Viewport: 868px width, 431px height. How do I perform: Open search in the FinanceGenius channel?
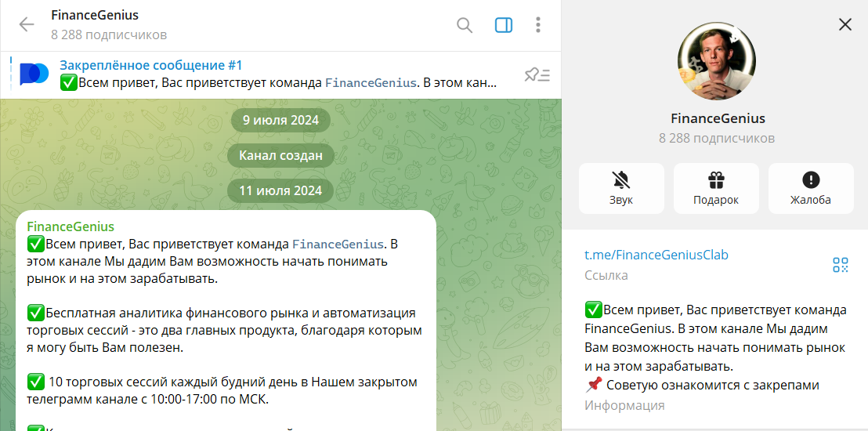coord(465,25)
